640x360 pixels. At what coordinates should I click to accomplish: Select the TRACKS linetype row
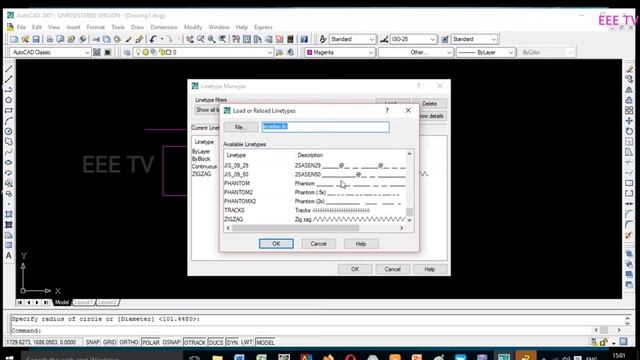coord(315,210)
